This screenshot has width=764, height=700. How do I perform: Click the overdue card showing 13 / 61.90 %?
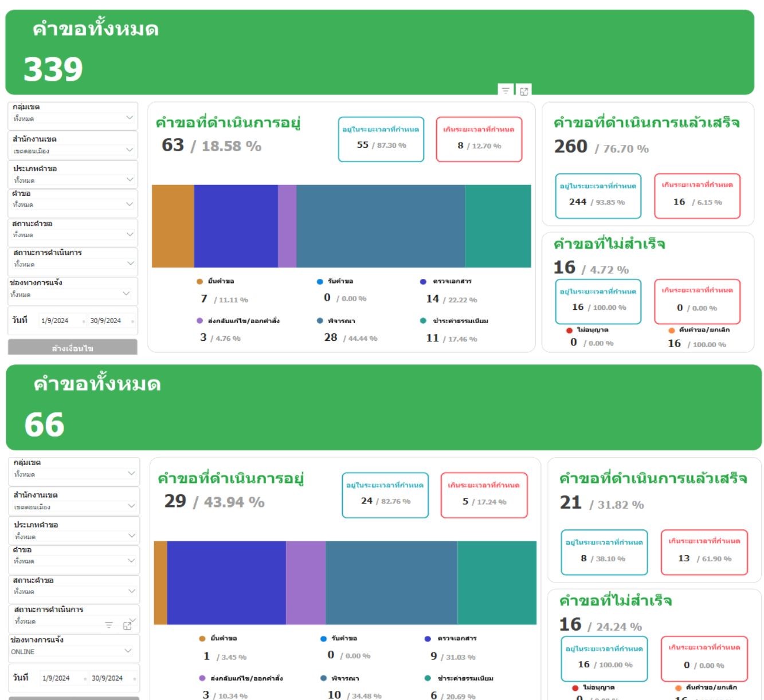coord(704,552)
